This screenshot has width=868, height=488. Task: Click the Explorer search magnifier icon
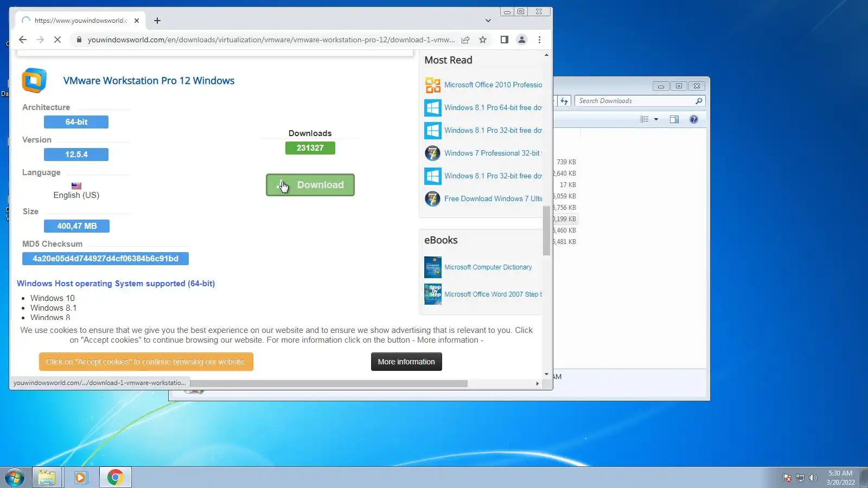(699, 101)
